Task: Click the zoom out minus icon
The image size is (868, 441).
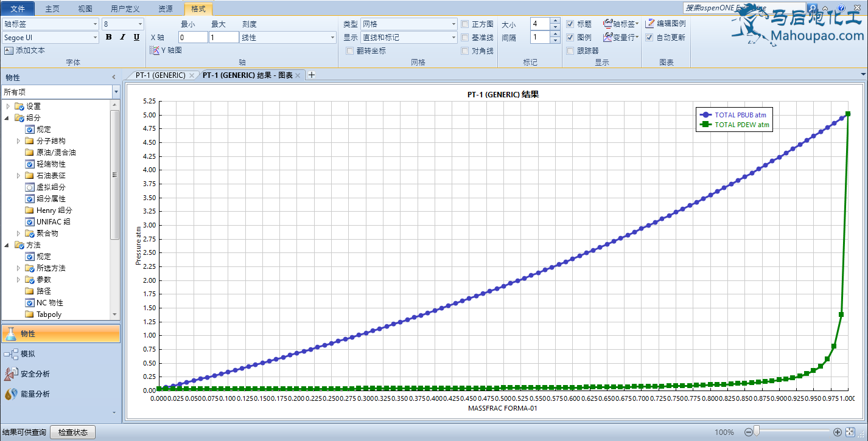Action: coord(749,432)
